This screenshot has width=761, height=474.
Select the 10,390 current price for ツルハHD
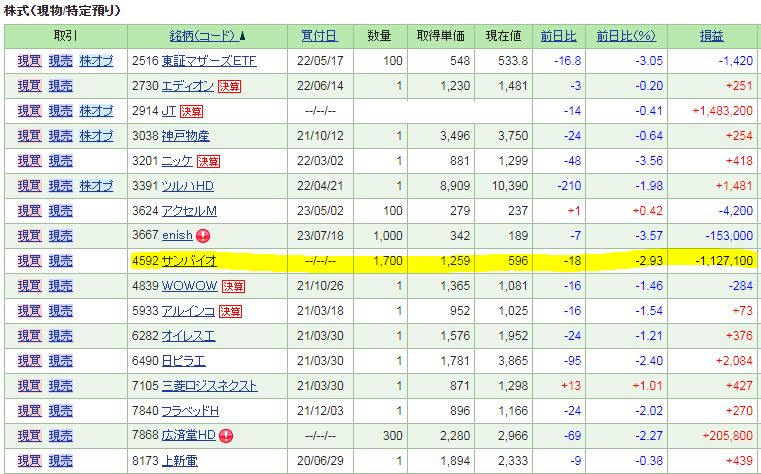pyautogui.click(x=510, y=186)
